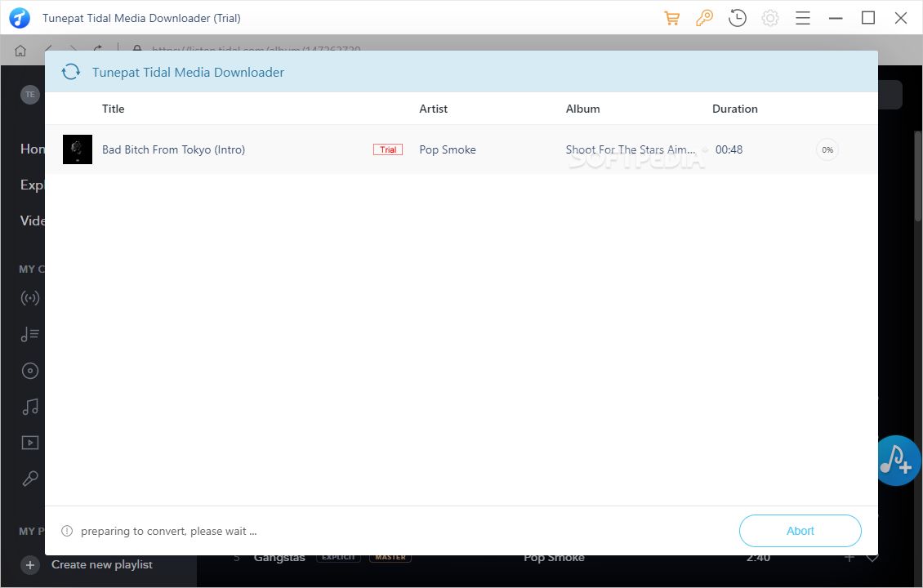This screenshot has height=588, width=923.
Task: Click Create new playlist
Action: click(x=102, y=564)
